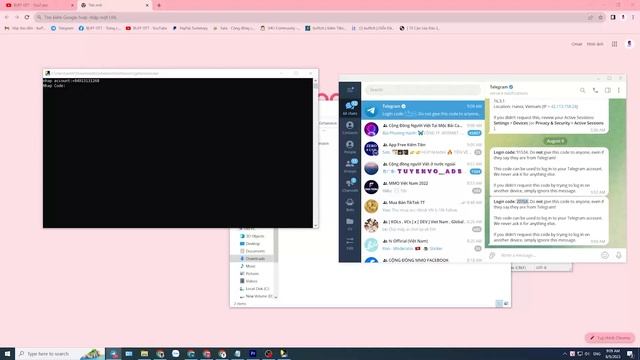The width and height of the screenshot is (640, 360).
Task: Start a call with the phone icon
Action: point(595,90)
